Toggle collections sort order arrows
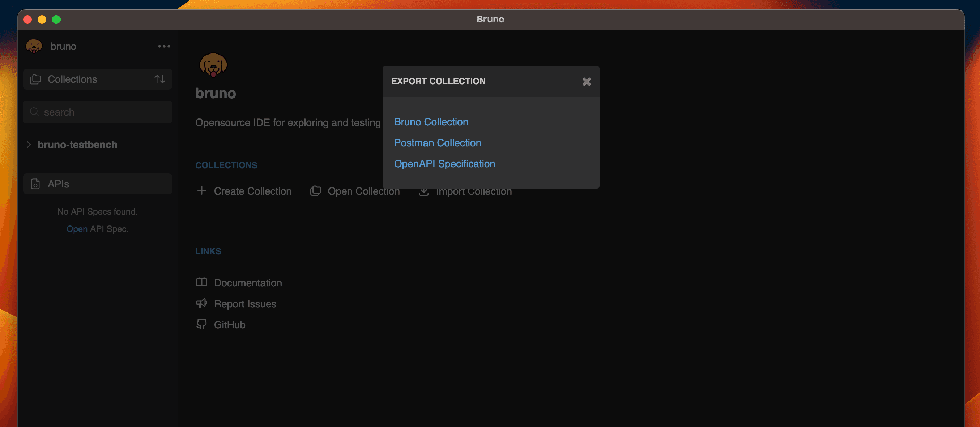Image resolution: width=980 pixels, height=427 pixels. 160,79
